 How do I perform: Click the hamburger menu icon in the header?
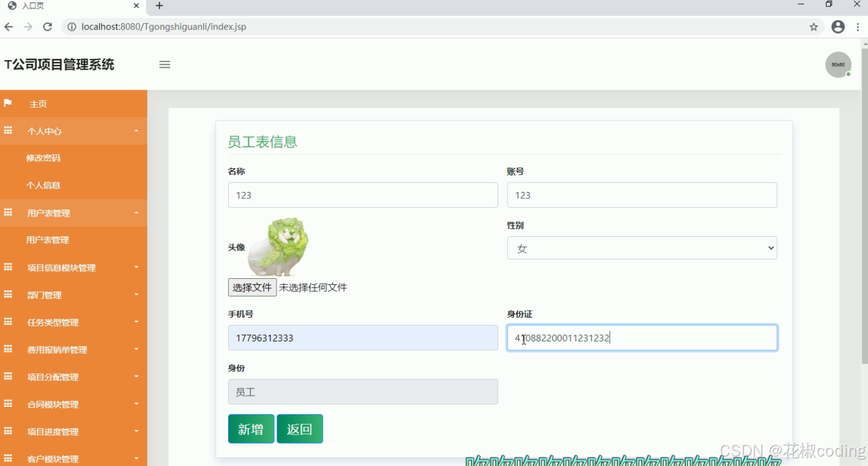(164, 65)
